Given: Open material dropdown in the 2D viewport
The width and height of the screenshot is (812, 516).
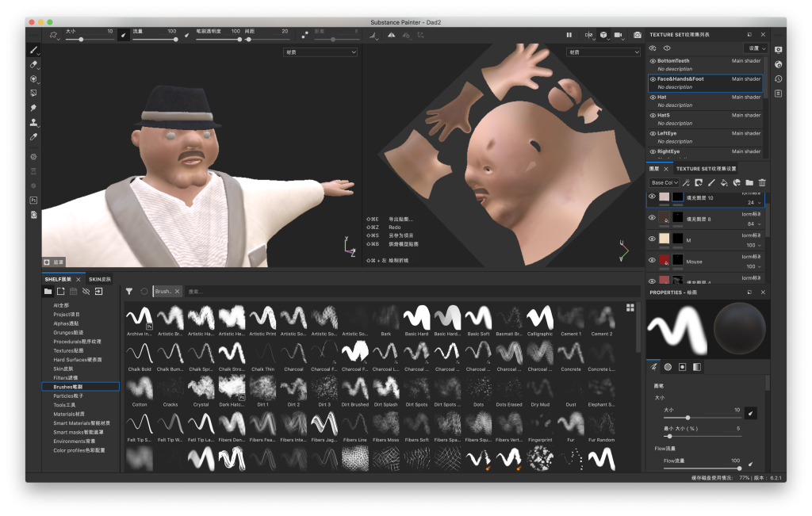Looking at the screenshot, I should (603, 52).
